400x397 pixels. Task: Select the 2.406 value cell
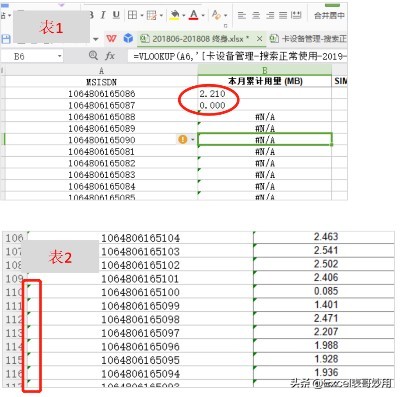pos(324,278)
